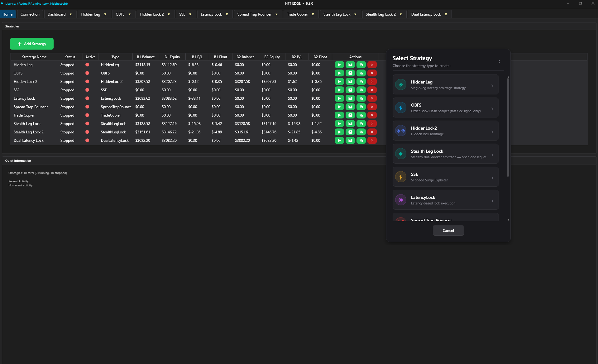
Task: Delete the Stealth Leg Lock strategy row
Action: click(372, 124)
